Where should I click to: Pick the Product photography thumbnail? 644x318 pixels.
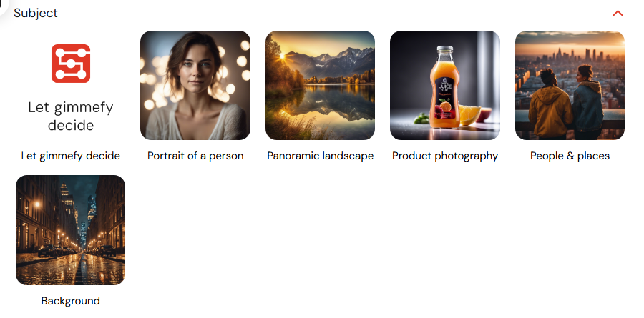(445, 85)
